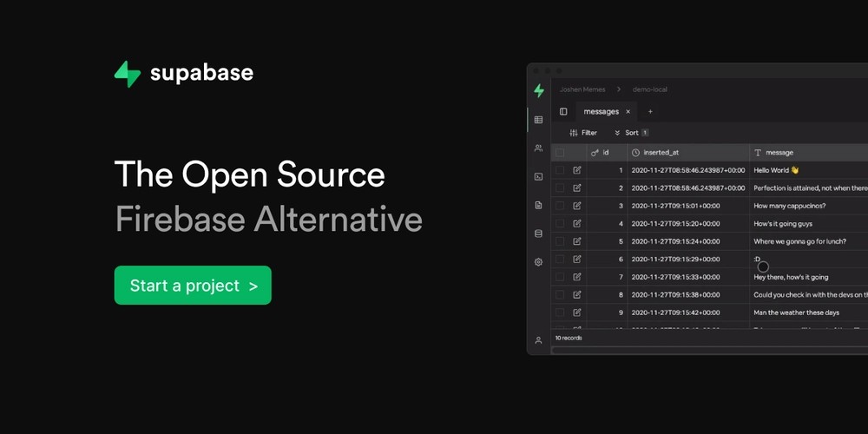The height and width of the screenshot is (434, 868).
Task: Edit row 8 using its edit icon
Action: 577,294
